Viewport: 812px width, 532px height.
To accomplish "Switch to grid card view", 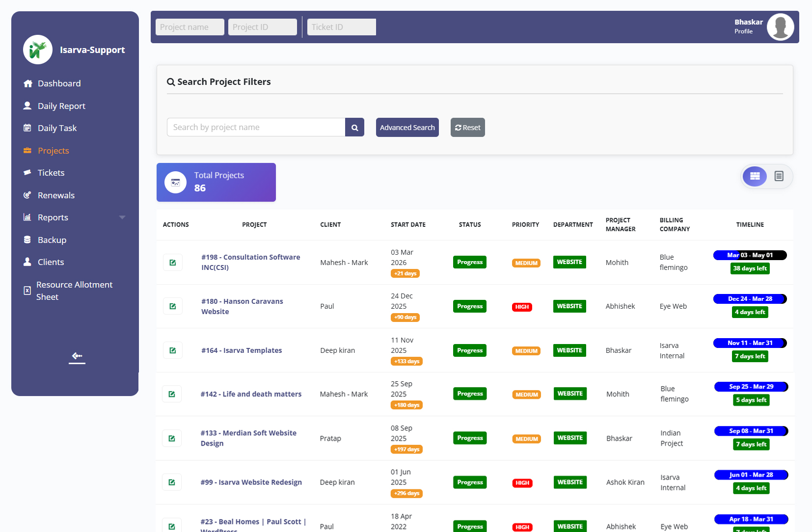I will 755,176.
